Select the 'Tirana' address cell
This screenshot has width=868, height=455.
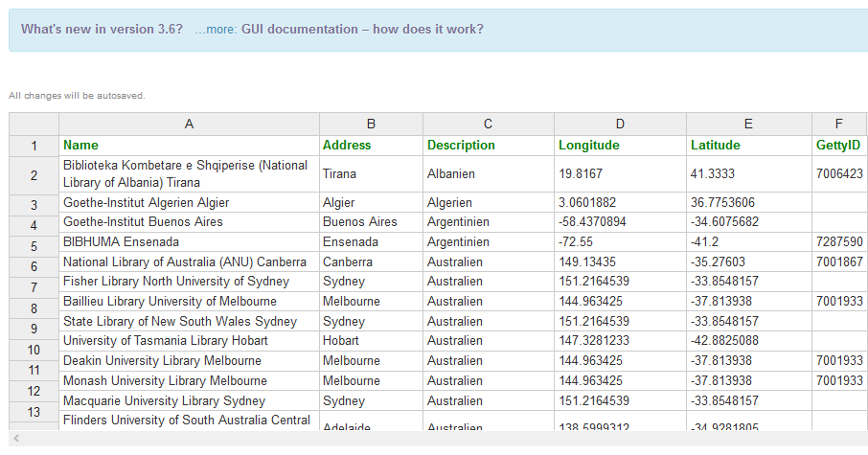click(371, 173)
